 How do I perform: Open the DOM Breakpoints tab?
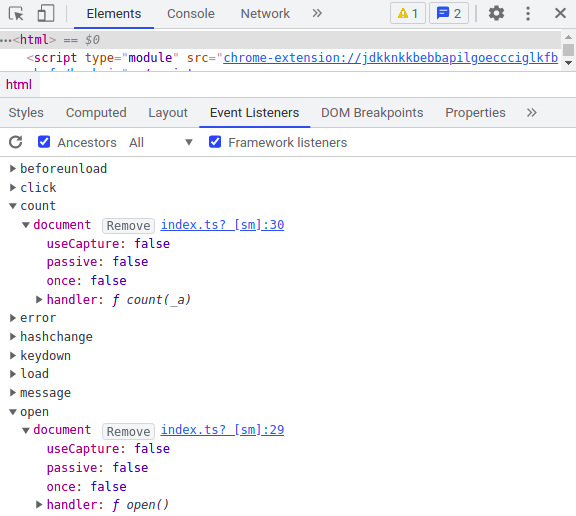(x=372, y=113)
